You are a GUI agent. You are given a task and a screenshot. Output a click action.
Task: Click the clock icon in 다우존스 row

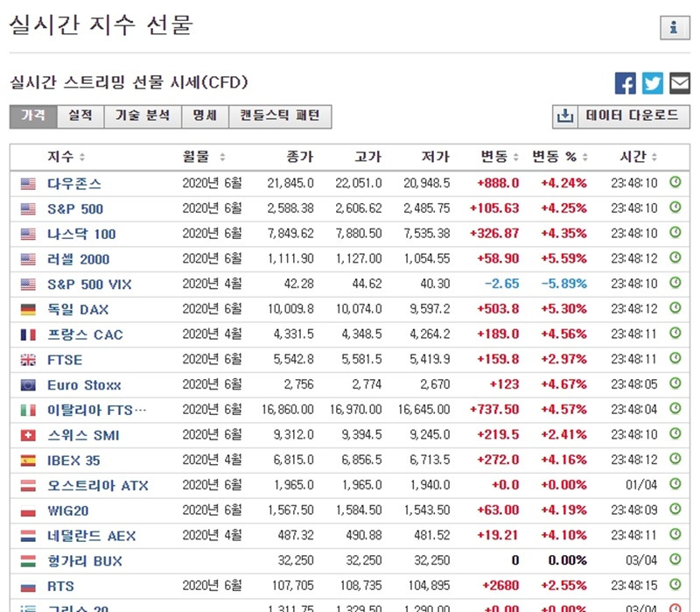[x=675, y=182]
